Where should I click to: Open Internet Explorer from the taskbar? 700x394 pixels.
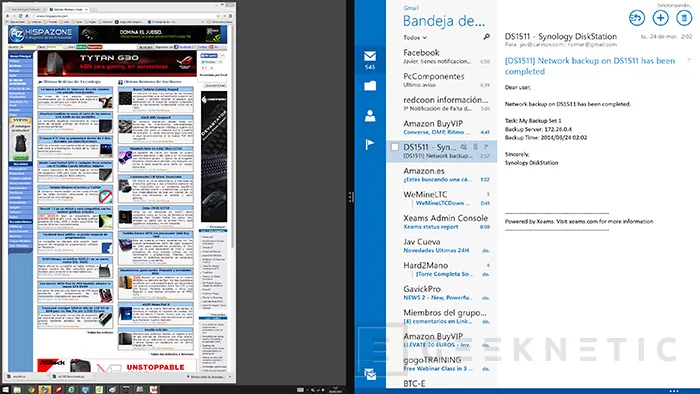click(71, 390)
